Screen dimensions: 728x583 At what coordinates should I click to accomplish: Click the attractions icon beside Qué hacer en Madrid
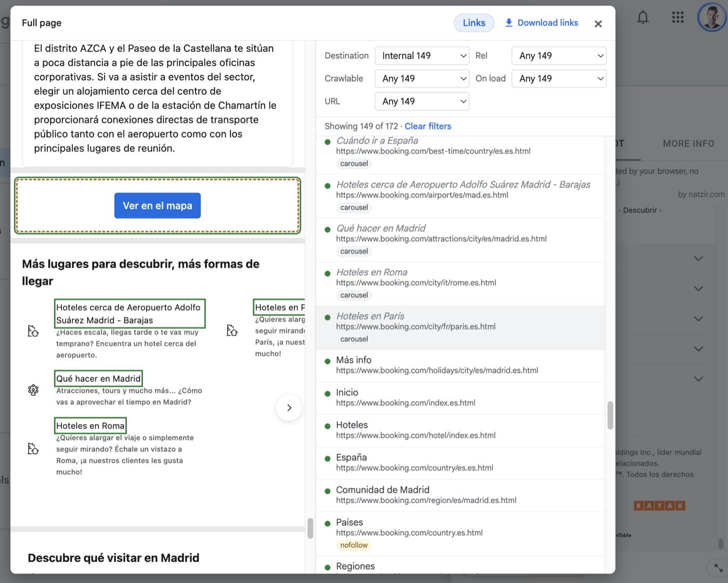point(33,390)
